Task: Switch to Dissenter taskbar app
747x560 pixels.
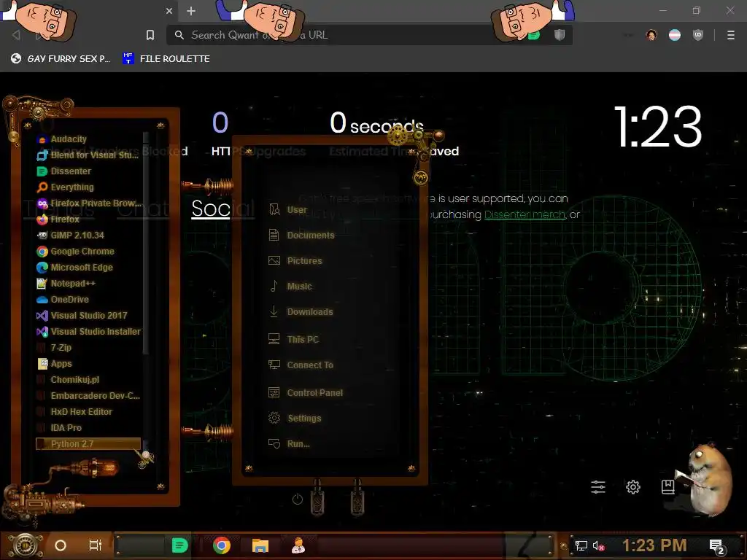Action: [179, 545]
